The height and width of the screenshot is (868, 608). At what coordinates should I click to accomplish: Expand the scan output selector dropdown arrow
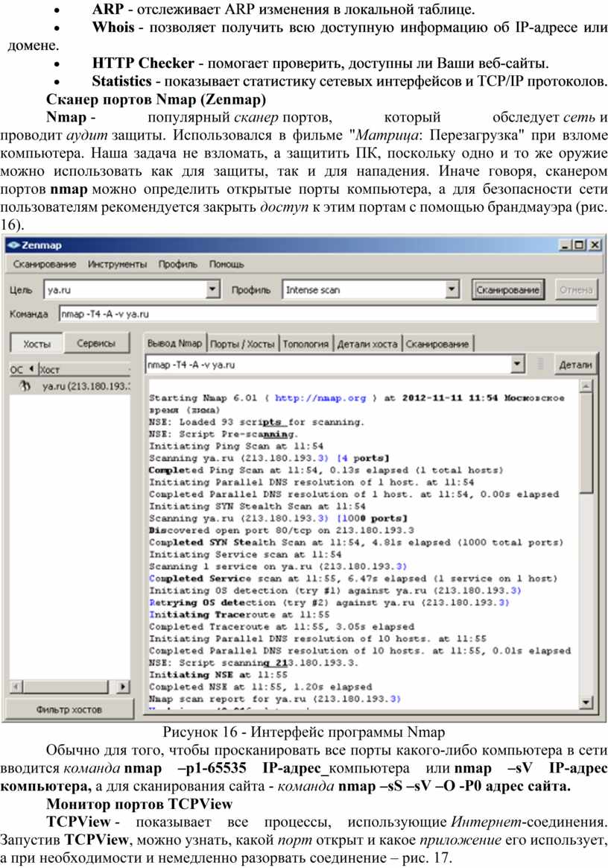click(x=517, y=365)
